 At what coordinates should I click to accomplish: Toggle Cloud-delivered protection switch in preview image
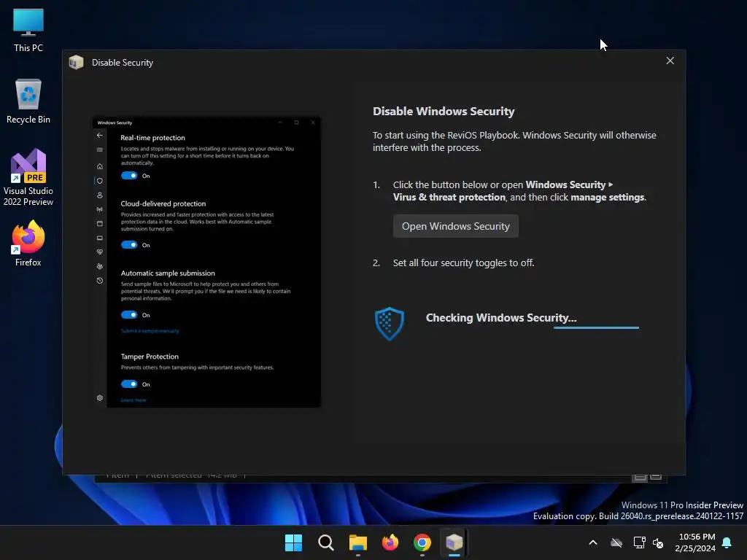128,245
